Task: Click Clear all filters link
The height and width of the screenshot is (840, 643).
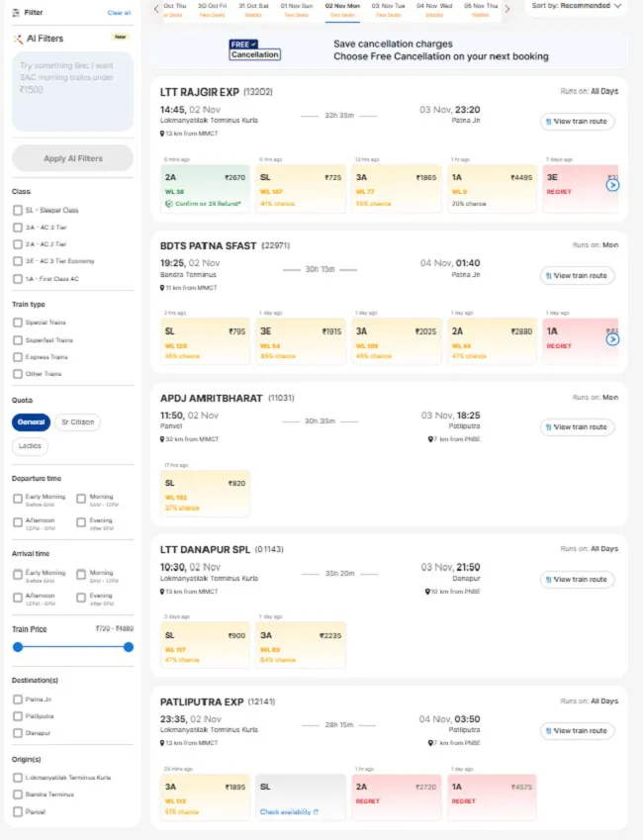Action: click(x=119, y=12)
